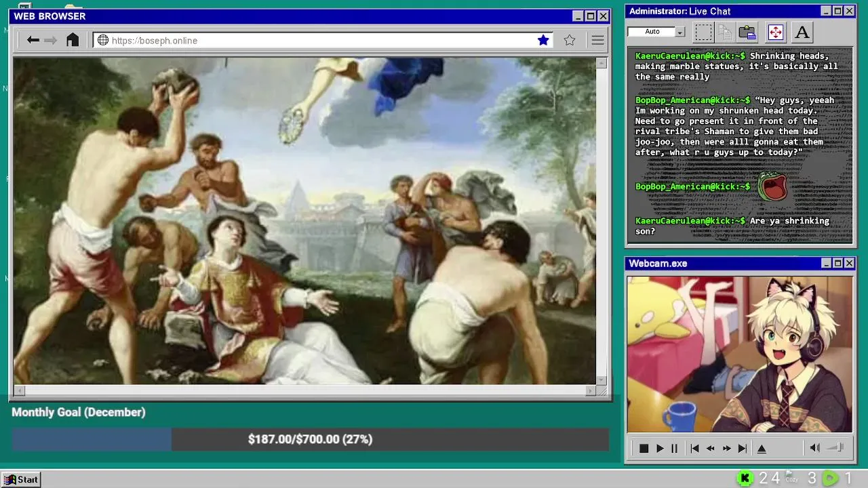Image resolution: width=868 pixels, height=488 pixels.
Task: Click the red arrows fullscreen icon
Action: tap(775, 32)
